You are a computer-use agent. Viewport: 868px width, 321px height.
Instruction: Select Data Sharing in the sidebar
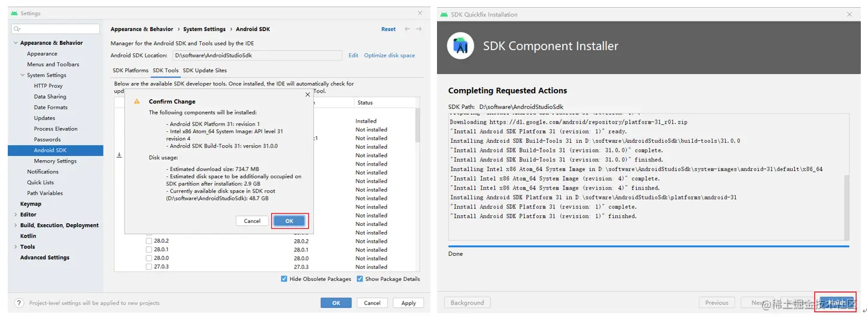point(50,97)
